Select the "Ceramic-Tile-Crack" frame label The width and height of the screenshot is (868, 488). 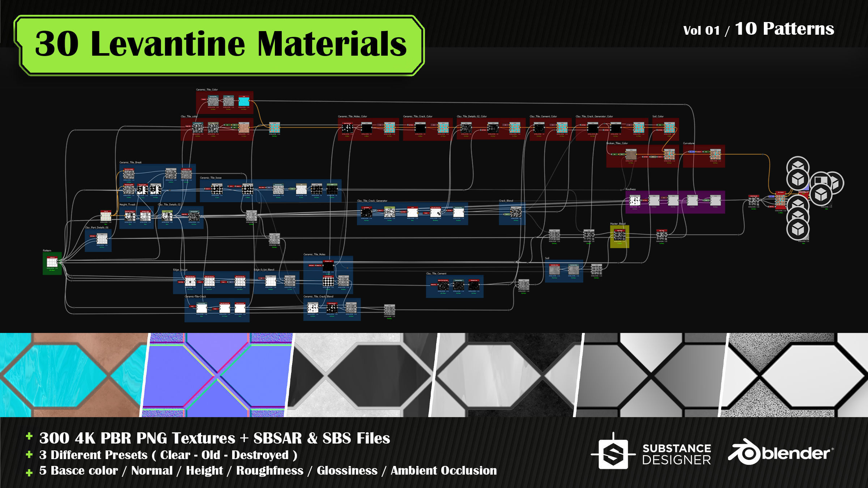[x=195, y=296]
